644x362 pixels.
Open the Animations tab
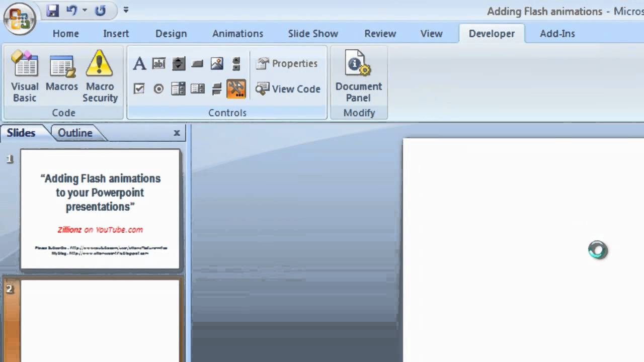tap(237, 34)
